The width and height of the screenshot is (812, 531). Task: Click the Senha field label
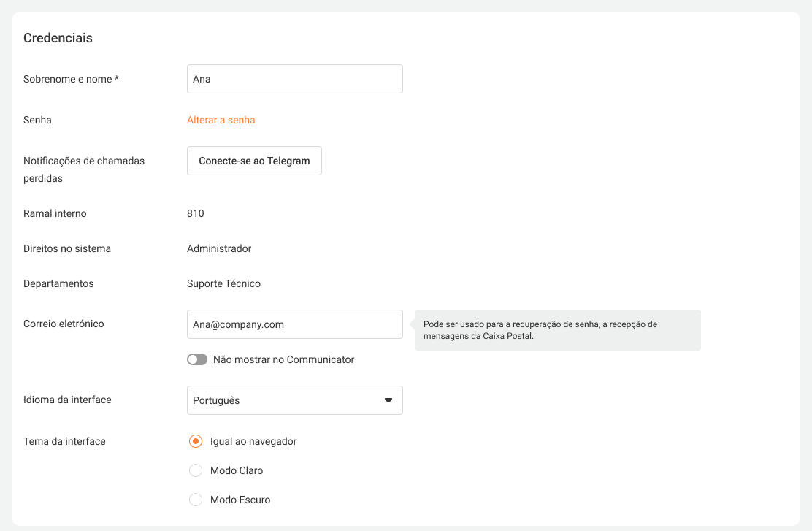point(37,120)
